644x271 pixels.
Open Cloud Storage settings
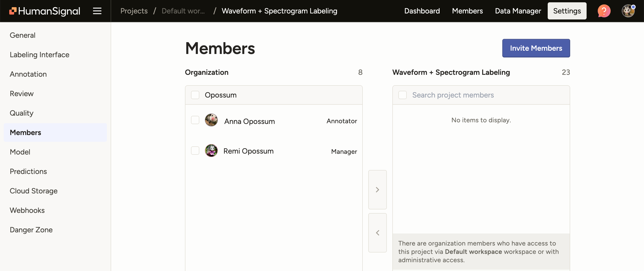tap(34, 191)
